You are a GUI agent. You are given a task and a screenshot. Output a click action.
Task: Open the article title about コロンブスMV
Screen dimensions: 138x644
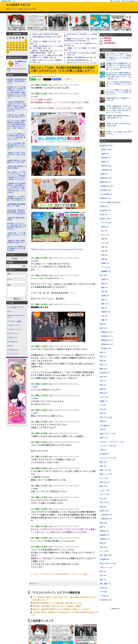click(63, 69)
